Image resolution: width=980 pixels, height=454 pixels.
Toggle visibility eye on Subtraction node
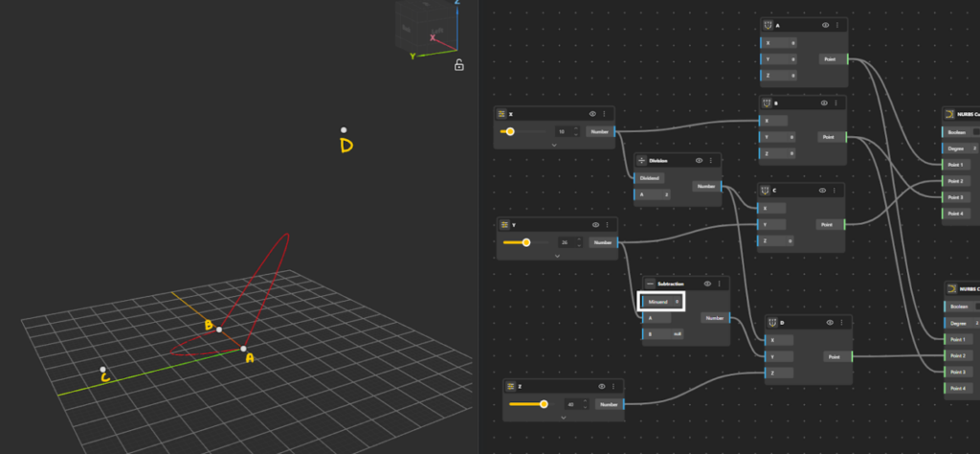(707, 284)
